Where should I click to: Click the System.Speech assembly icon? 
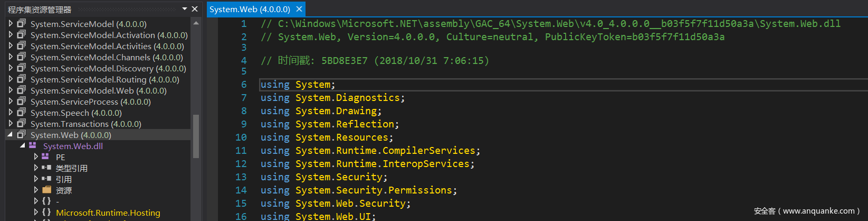(x=21, y=113)
